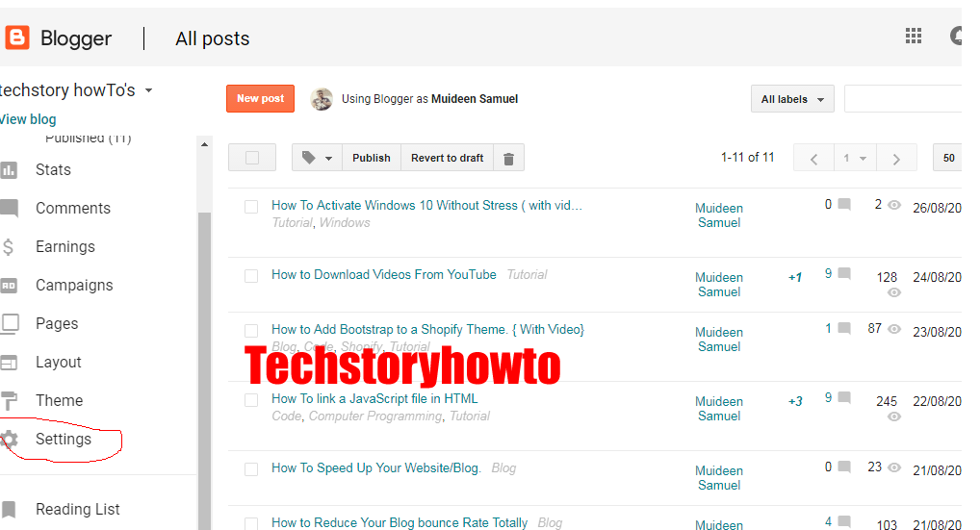980x530 pixels.
Task: Click the trash delete icon in toolbar
Action: coord(508,158)
